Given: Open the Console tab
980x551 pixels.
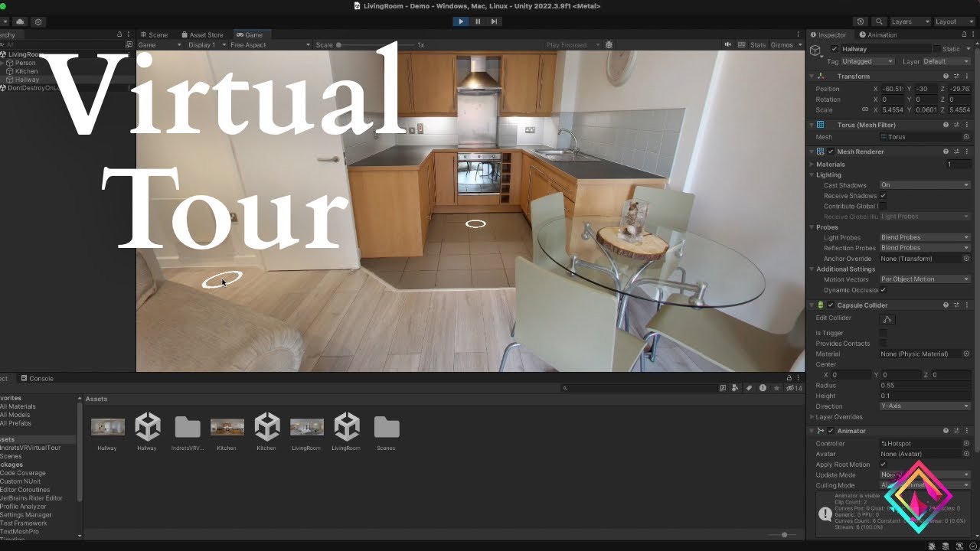Looking at the screenshot, I should click(x=38, y=378).
